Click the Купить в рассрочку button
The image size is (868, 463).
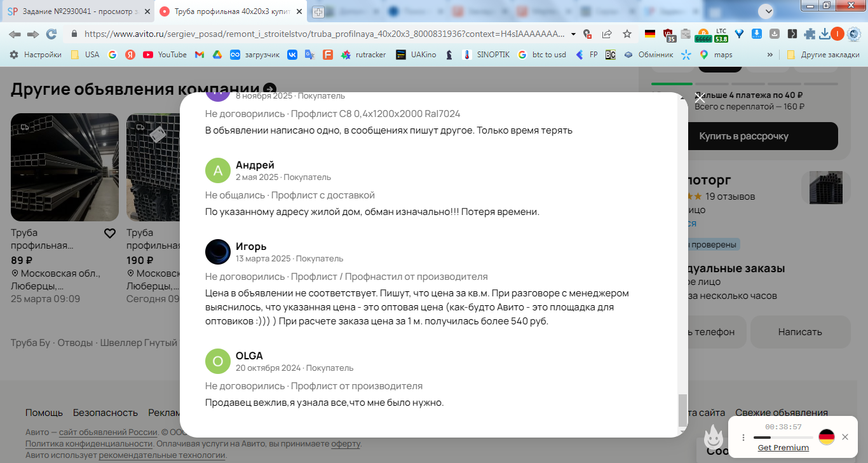click(x=743, y=136)
